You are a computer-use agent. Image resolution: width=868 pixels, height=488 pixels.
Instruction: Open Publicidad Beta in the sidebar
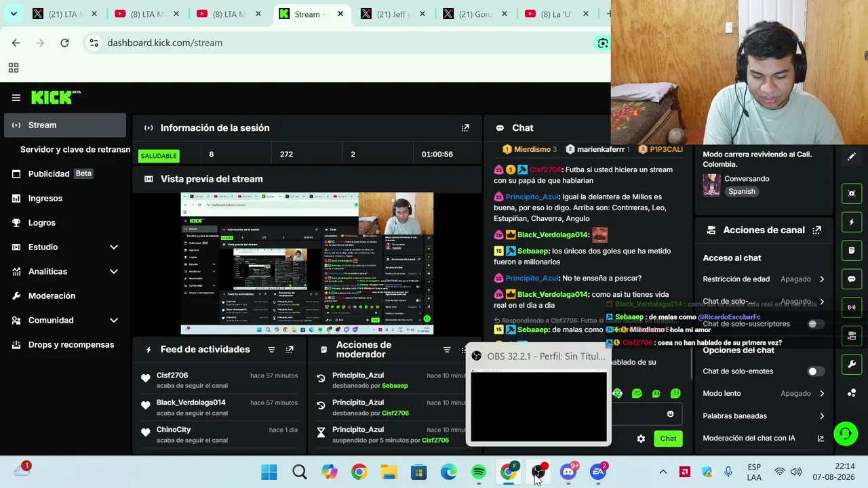(65, 174)
